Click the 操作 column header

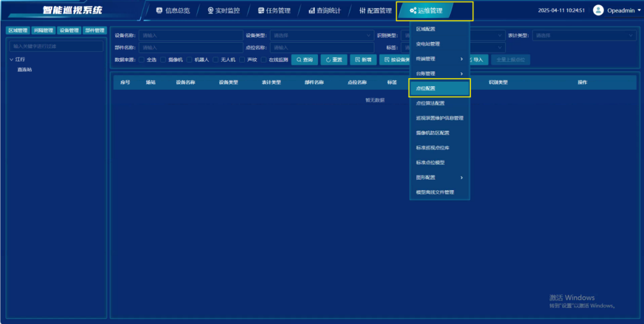[x=582, y=82]
